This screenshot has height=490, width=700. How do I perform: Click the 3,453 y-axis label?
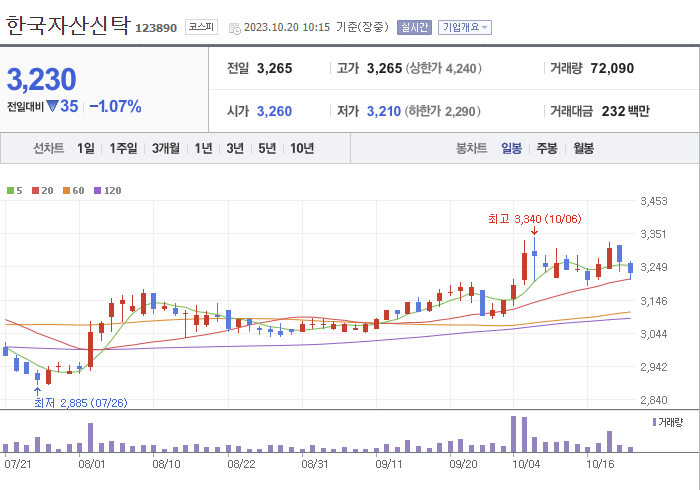[x=654, y=201]
